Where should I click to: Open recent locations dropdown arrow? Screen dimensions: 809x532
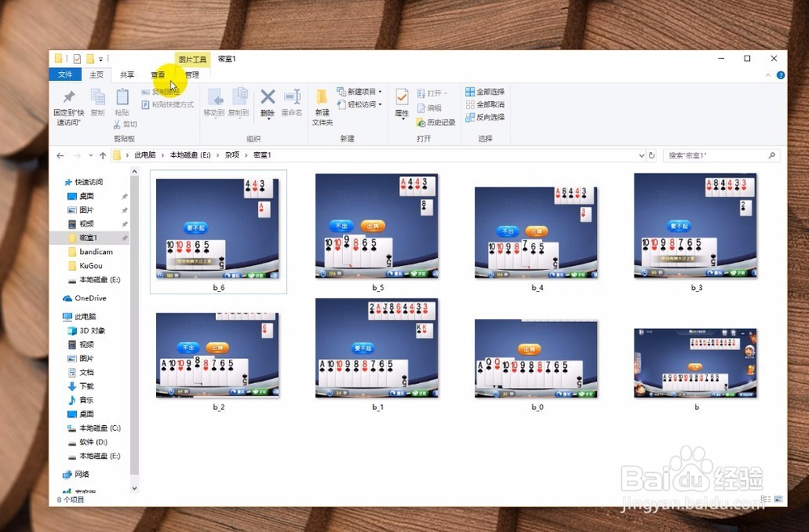[x=91, y=155]
